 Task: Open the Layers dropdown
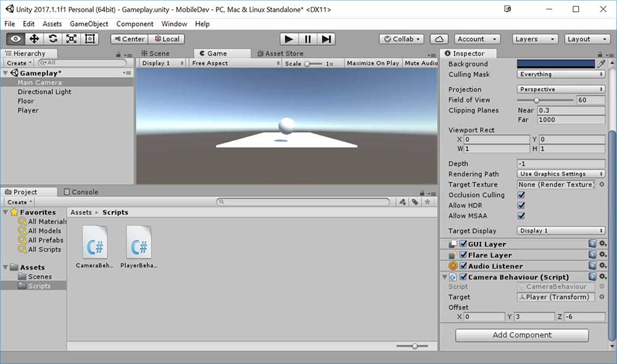coord(534,39)
